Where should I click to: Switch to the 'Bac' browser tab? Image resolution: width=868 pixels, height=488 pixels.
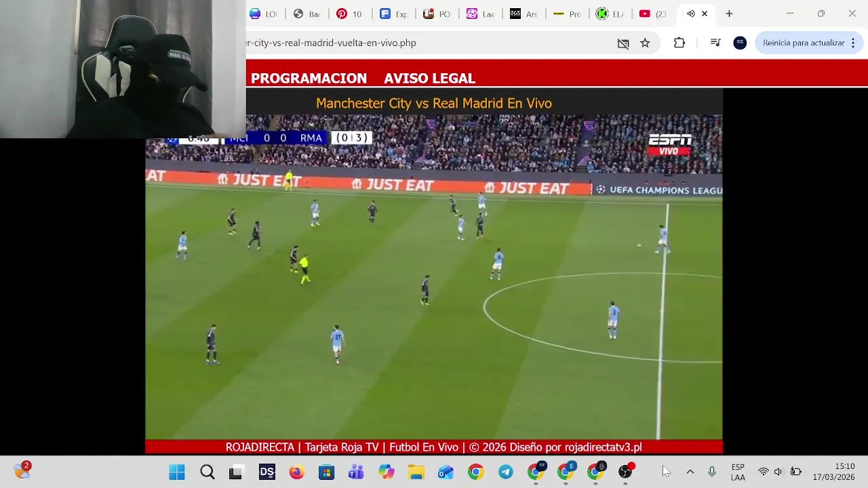(307, 14)
